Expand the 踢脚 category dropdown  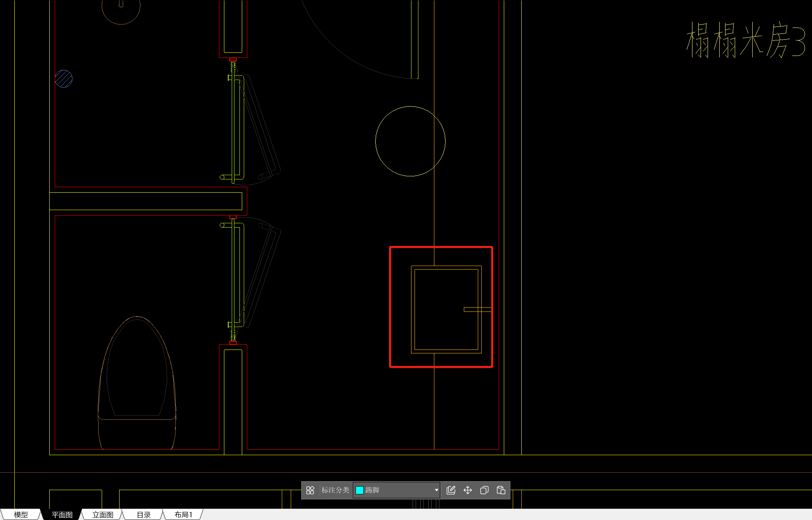(x=436, y=490)
